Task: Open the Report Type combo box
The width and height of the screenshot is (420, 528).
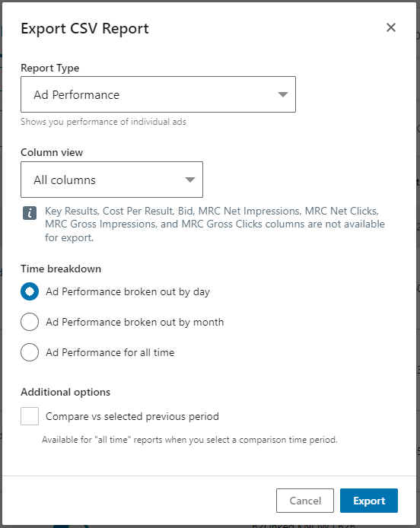Action: [x=158, y=94]
